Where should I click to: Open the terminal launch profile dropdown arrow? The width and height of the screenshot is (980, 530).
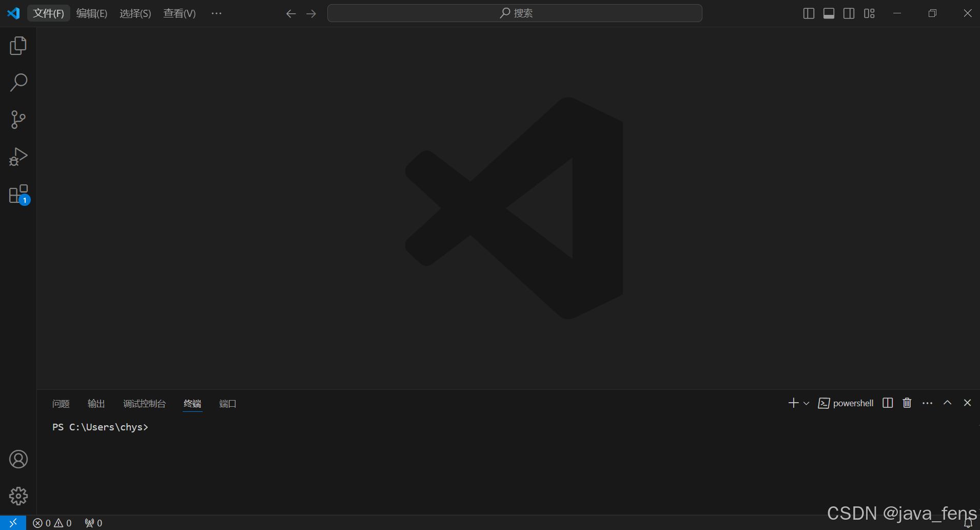click(x=806, y=403)
